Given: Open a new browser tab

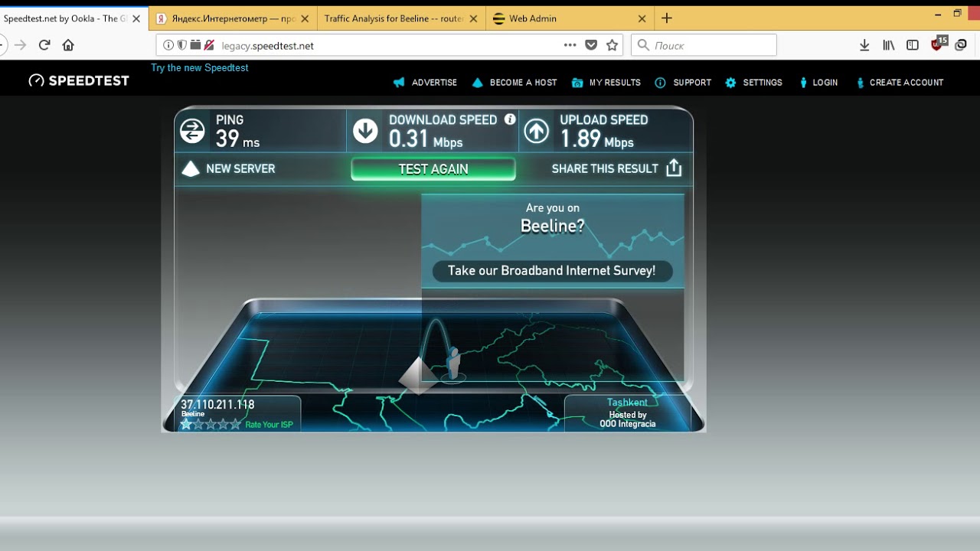Looking at the screenshot, I should 667,18.
